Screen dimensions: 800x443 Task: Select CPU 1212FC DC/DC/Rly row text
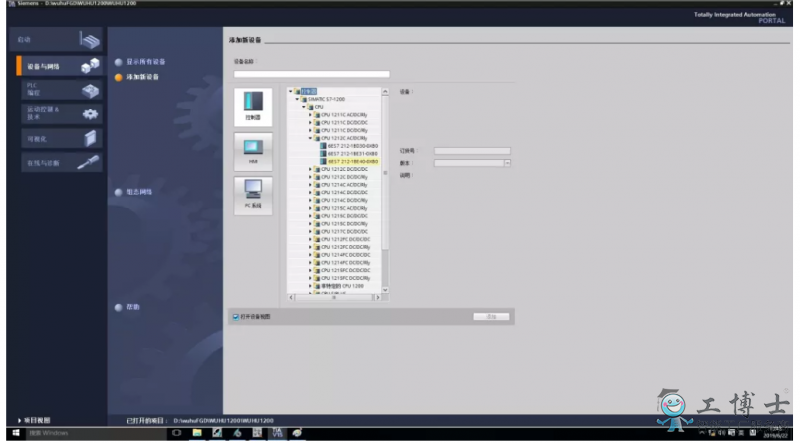345,247
